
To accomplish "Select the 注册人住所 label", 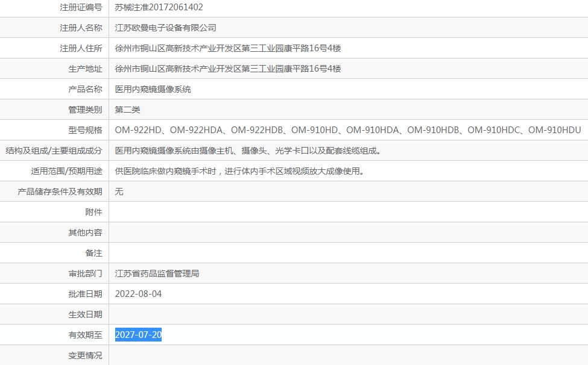I will [81, 48].
